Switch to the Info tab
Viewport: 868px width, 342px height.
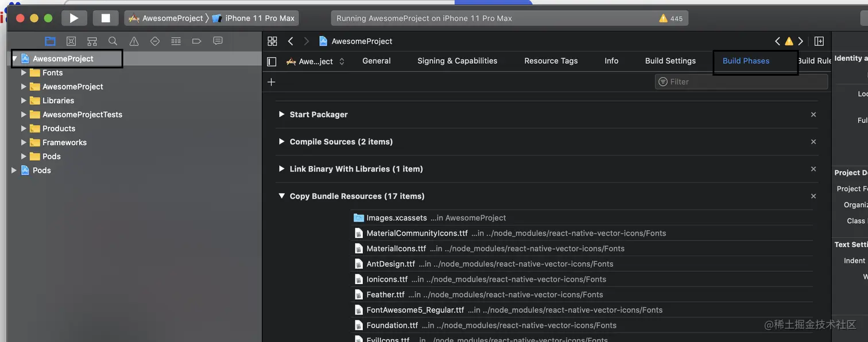click(611, 61)
